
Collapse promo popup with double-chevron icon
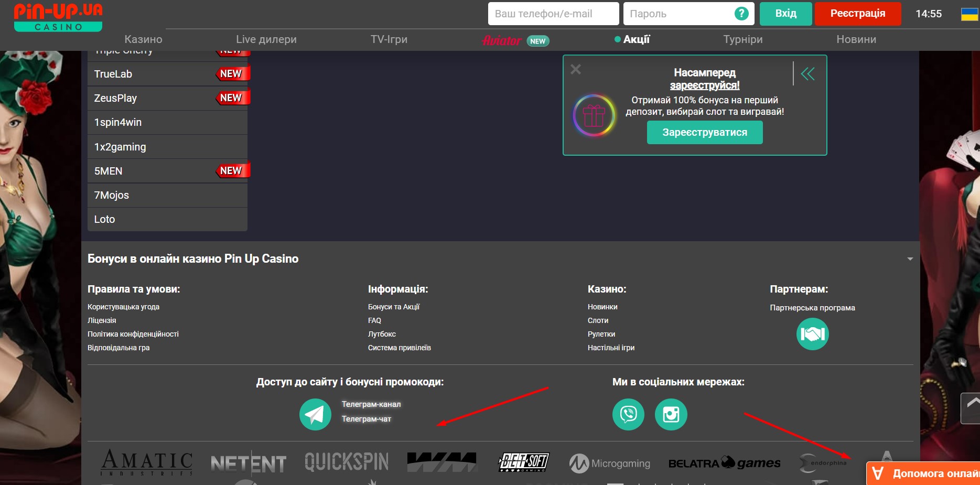click(x=807, y=74)
